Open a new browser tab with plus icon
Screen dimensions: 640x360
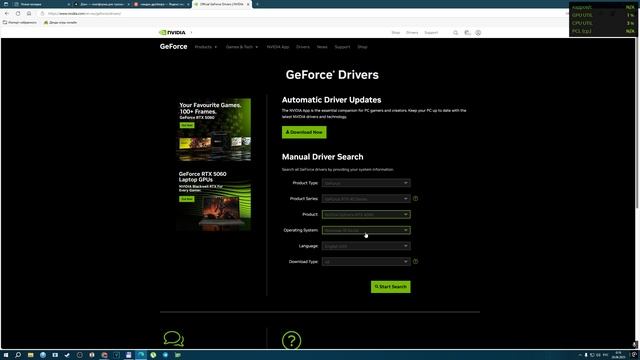pyautogui.click(x=257, y=4)
